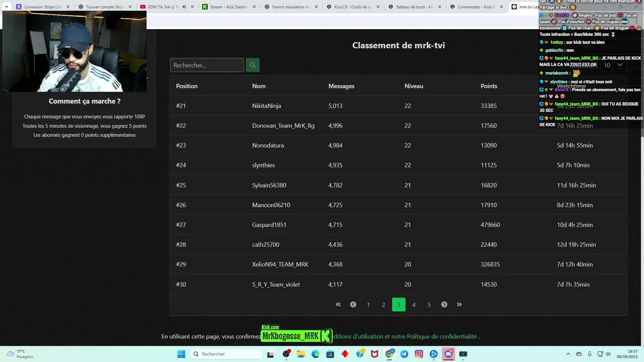
Task: Open Discord from the taskbar
Action: pyautogui.click(x=448, y=354)
